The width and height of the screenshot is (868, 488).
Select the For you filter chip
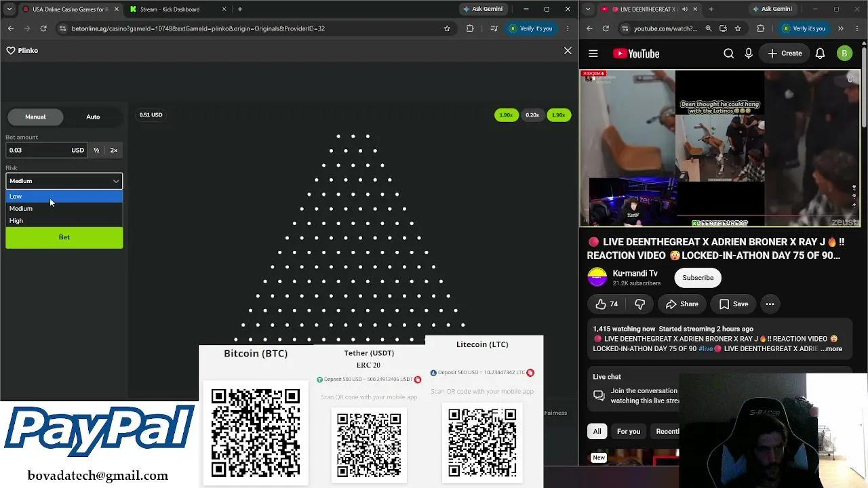point(628,431)
